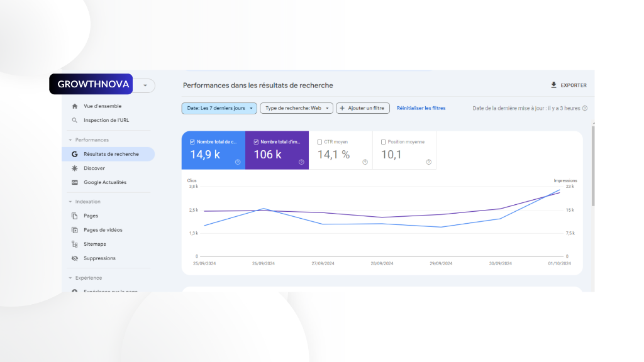Click the home icon next to Vue d'ensemble
Screen dimensions: 644x362
75,106
